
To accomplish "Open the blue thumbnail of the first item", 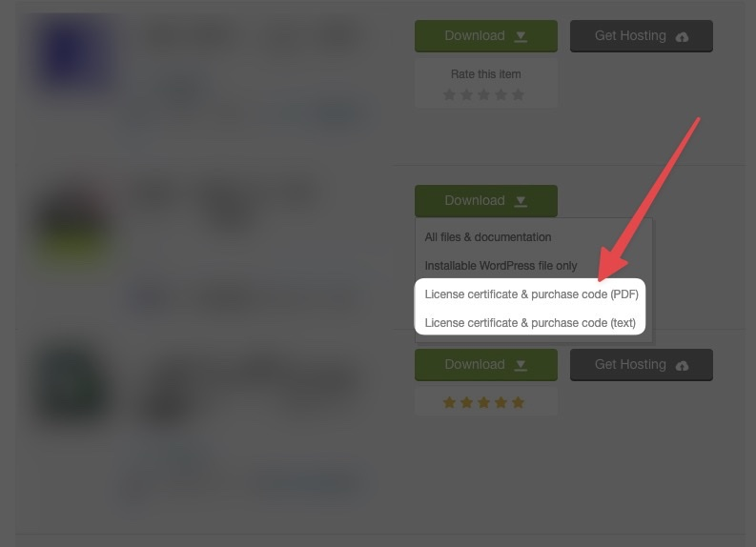I will [x=72, y=51].
